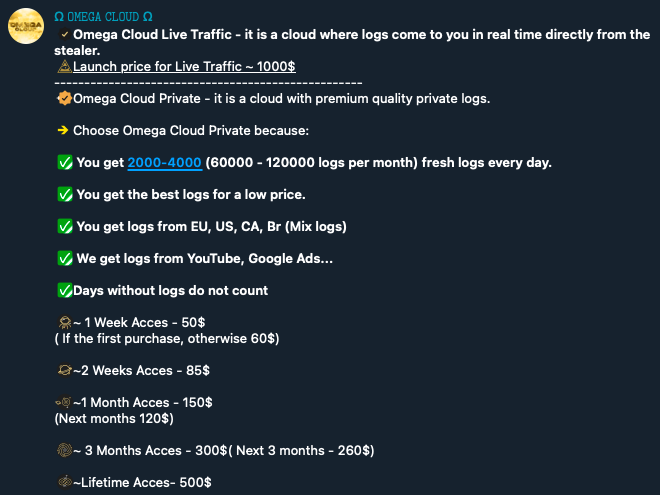
Task: Click the emoji beside 1 Month Acces
Action: [64, 402]
